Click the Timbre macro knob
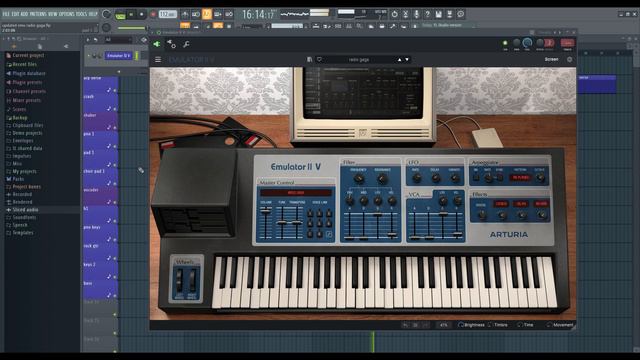640x360 pixels. pyautogui.click(x=491, y=325)
